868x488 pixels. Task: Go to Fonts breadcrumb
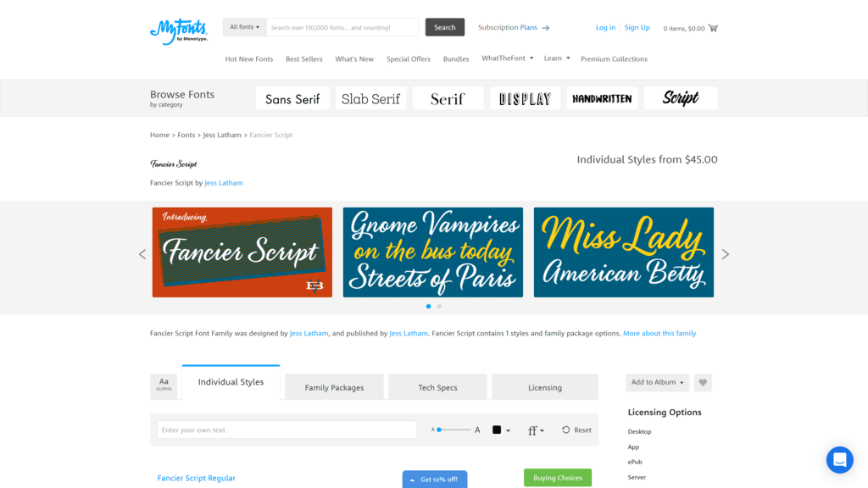(186, 135)
